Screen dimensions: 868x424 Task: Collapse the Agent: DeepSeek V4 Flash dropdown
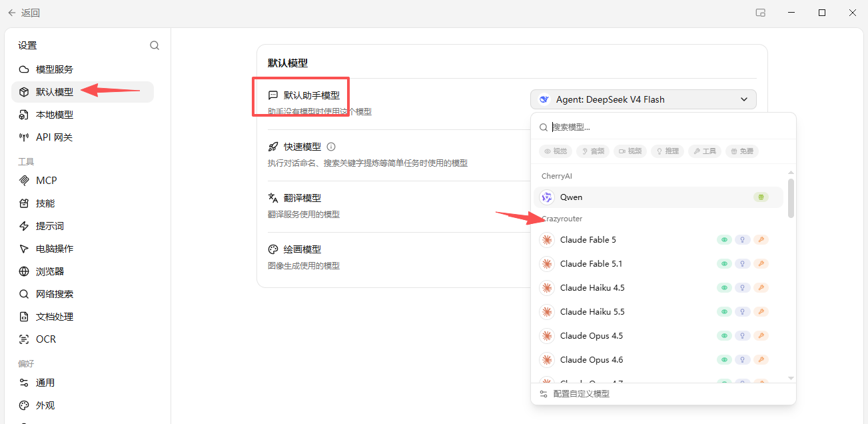[x=644, y=99]
